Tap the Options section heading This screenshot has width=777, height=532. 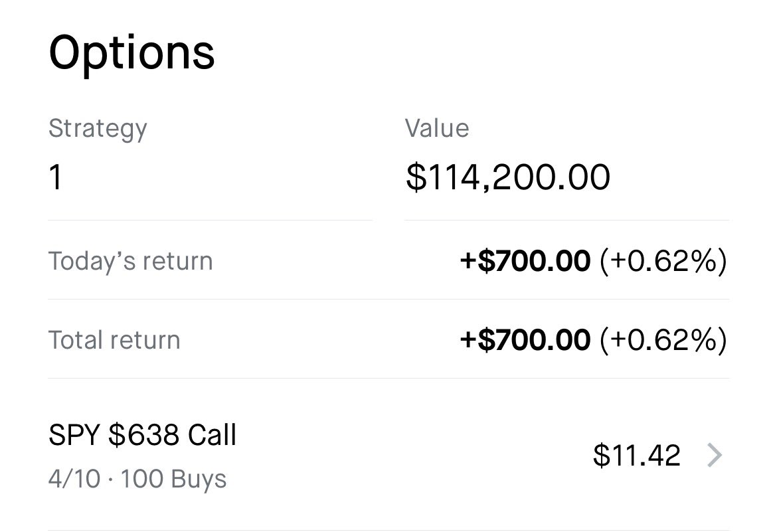(131, 52)
